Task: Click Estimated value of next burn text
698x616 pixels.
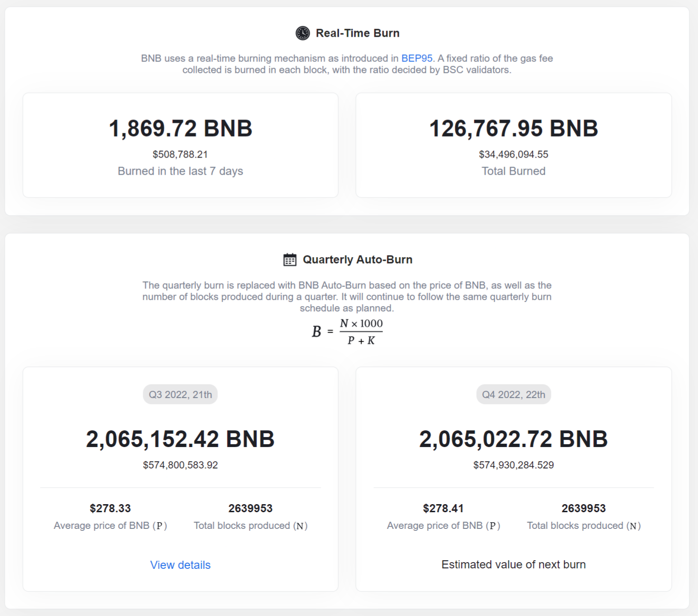Action: pyautogui.click(x=513, y=565)
